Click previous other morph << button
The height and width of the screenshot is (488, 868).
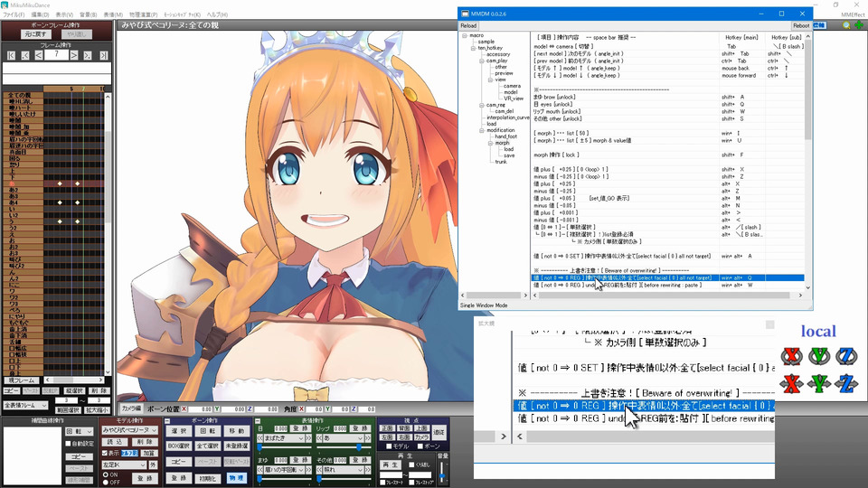(x=319, y=470)
